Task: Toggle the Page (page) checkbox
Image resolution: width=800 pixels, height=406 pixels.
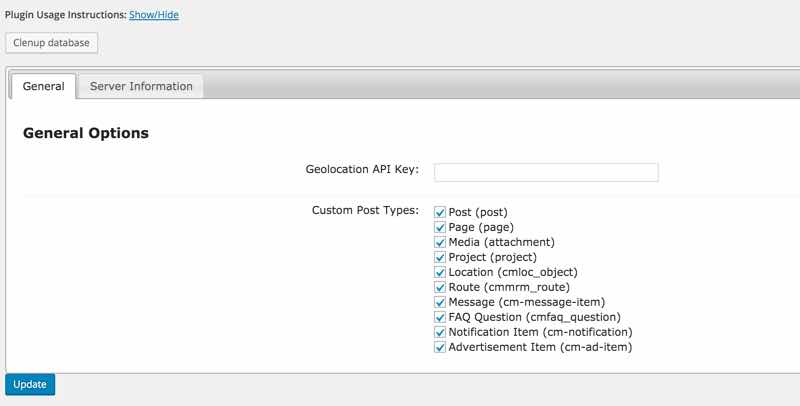Action: tap(440, 227)
